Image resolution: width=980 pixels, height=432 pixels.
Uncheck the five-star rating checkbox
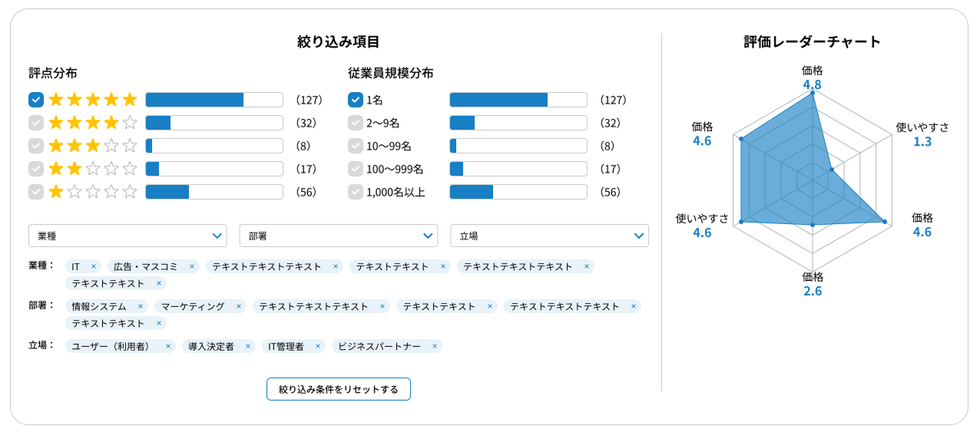35,100
